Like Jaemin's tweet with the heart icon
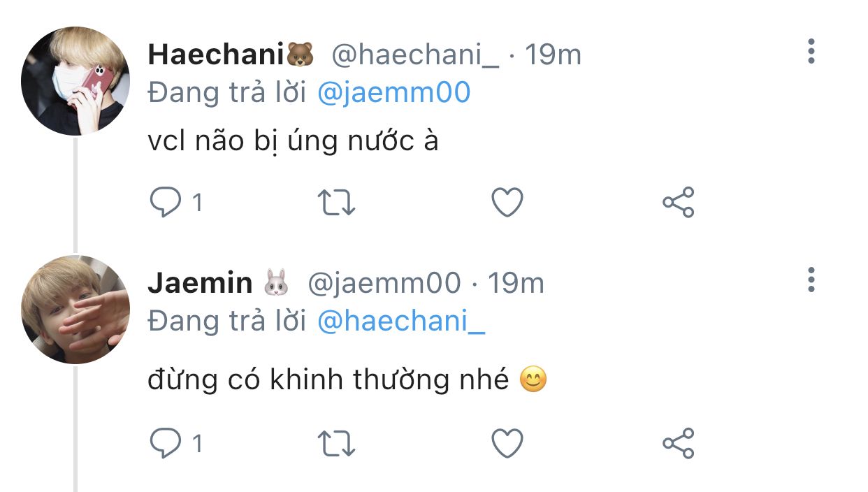Image resolution: width=868 pixels, height=492 pixels. pyautogui.click(x=507, y=443)
